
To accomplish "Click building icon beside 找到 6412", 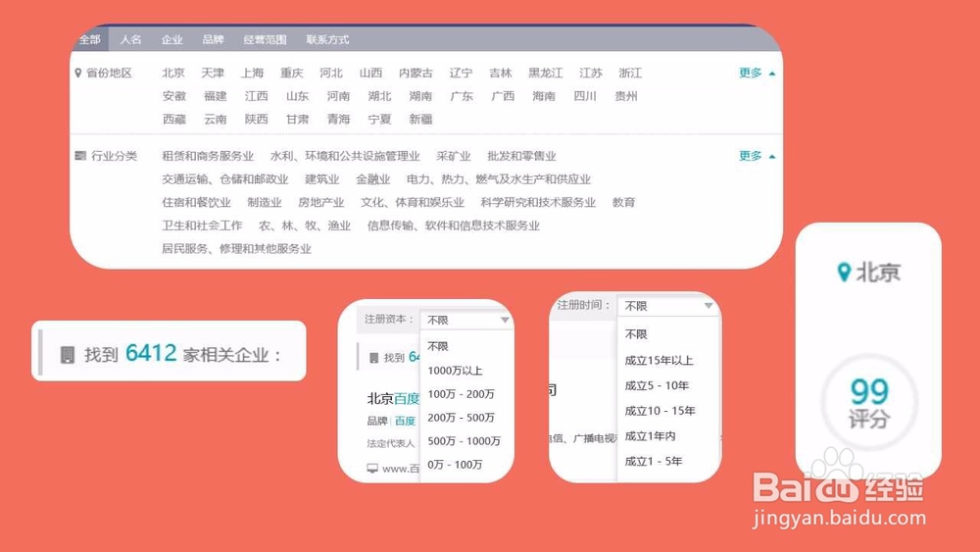I will point(67,355).
